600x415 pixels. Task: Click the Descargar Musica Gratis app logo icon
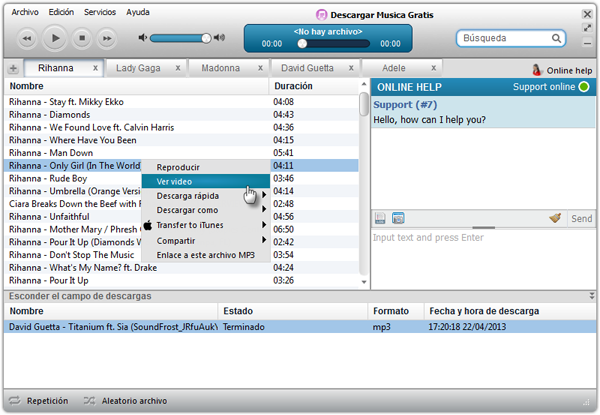pyautogui.click(x=321, y=15)
